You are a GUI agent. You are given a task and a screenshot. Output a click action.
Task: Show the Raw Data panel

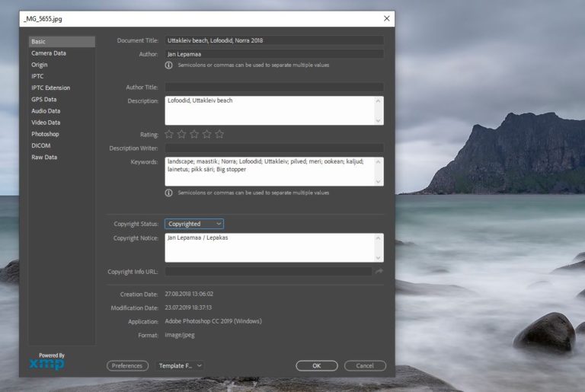pos(44,157)
